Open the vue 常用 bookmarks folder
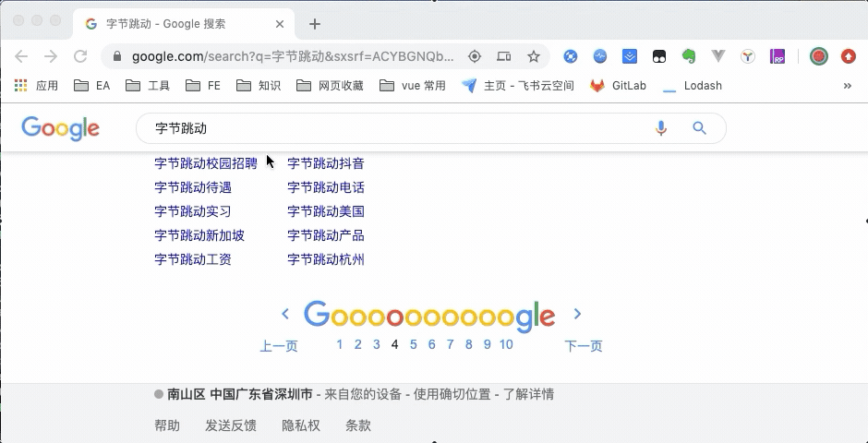 (x=413, y=86)
